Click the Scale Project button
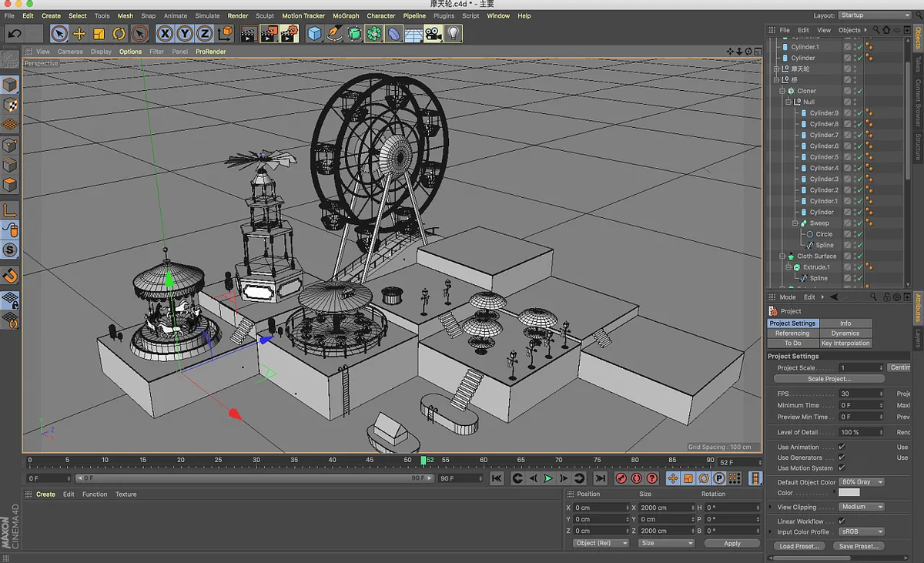This screenshot has height=563, width=924. click(x=829, y=379)
